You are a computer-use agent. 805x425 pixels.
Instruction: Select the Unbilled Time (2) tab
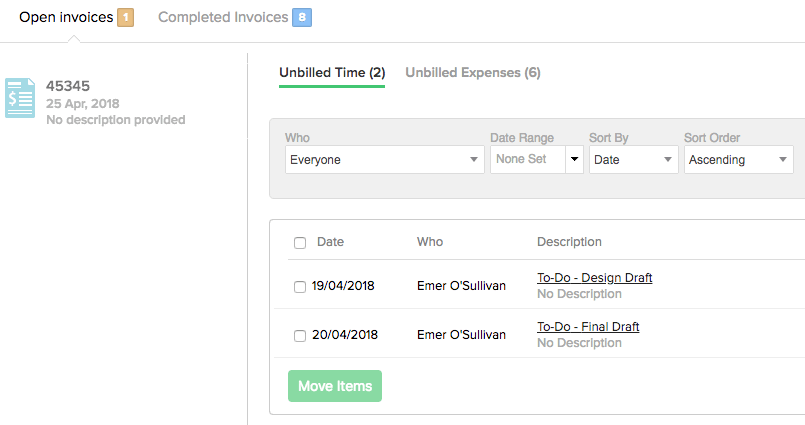pos(332,72)
